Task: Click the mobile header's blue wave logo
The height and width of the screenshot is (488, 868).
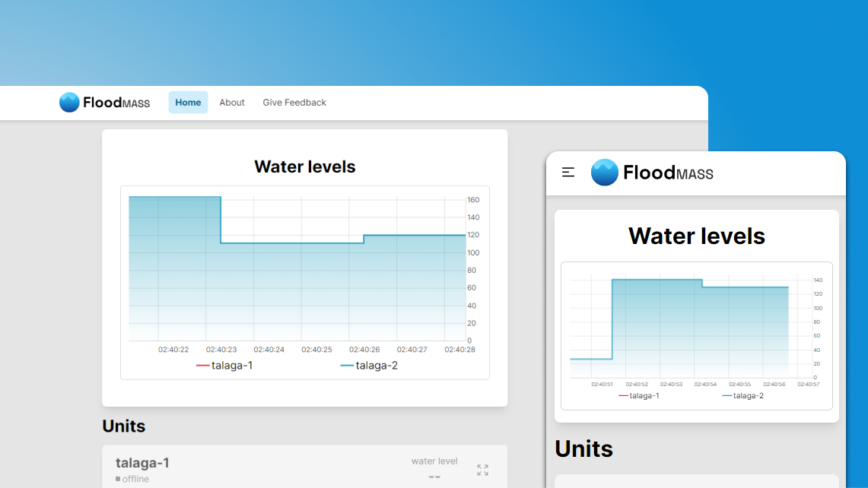Action: (605, 173)
